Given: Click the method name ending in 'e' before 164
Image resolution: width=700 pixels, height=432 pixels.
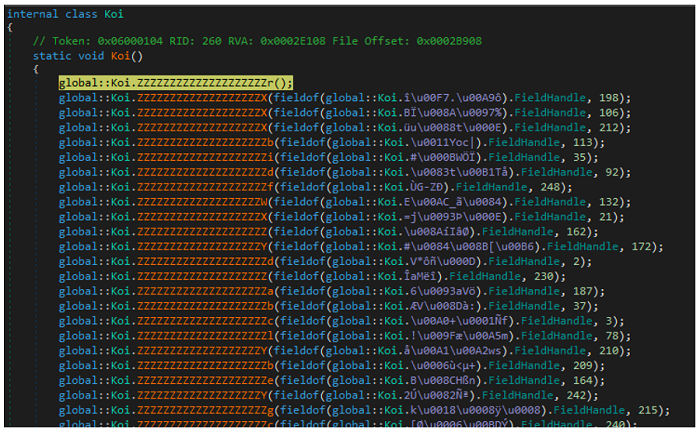Looking at the screenshot, I should click(x=205, y=380).
